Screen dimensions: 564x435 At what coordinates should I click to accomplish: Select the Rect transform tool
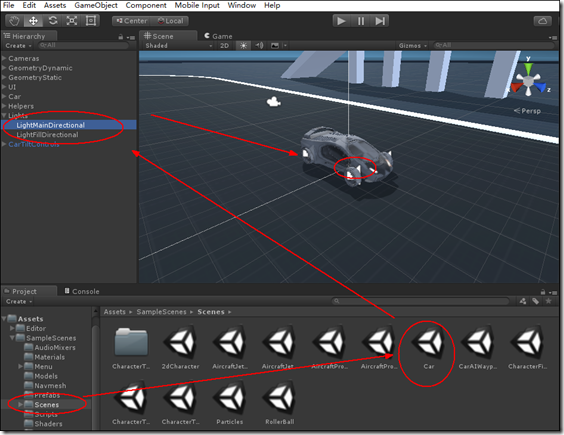[91, 21]
